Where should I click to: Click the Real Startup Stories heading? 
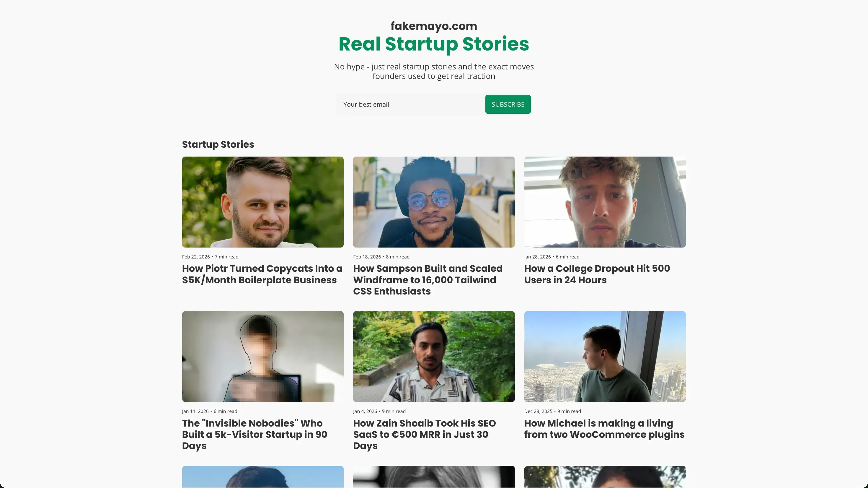click(x=434, y=44)
